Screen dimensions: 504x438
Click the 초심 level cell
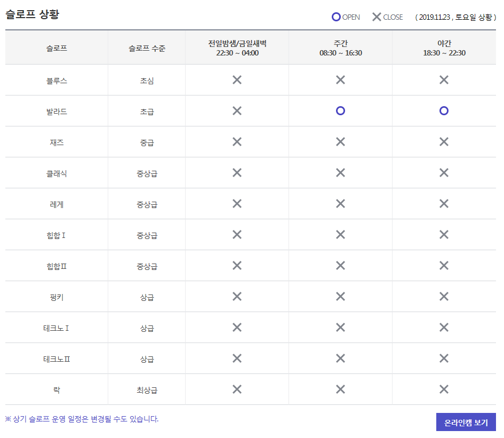147,81
